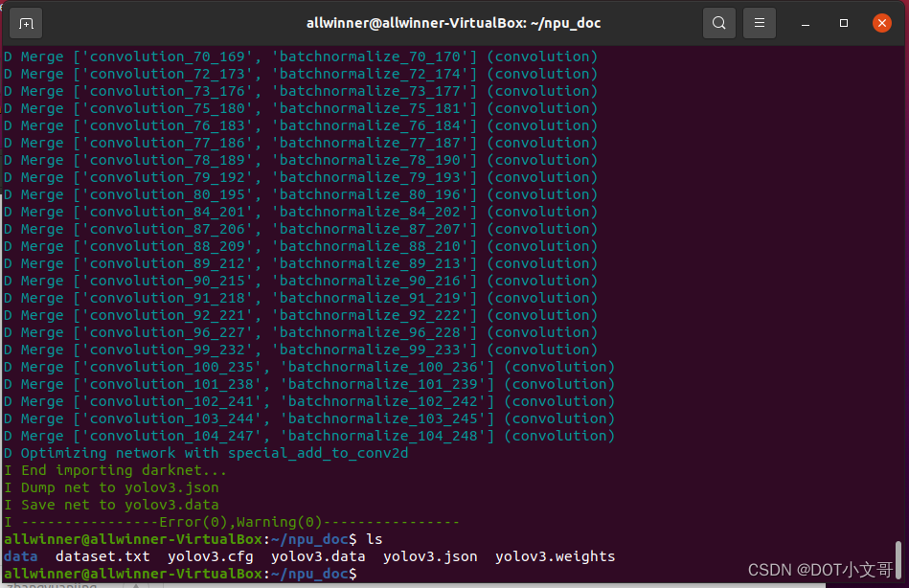Click the text 'batchnormalize_92_222'

[370, 315]
